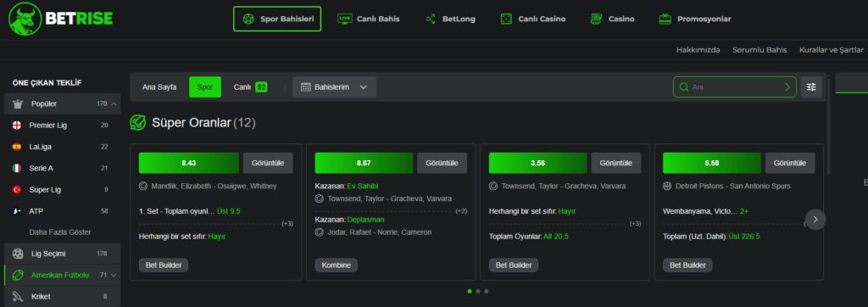Advance carousel with next arrow
The image size is (868, 307).
tap(815, 220)
